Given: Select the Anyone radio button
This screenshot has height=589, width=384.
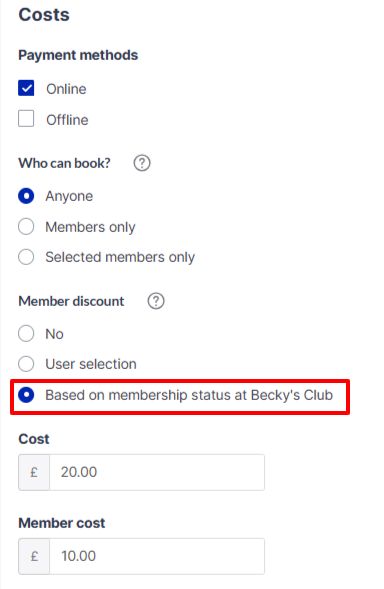Looking at the screenshot, I should coord(26,196).
